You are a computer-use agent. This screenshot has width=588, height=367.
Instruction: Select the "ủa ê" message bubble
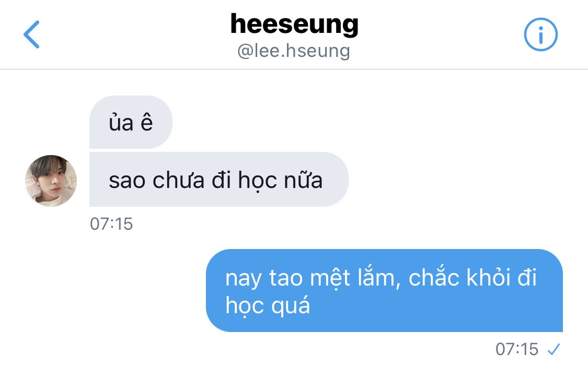(131, 122)
